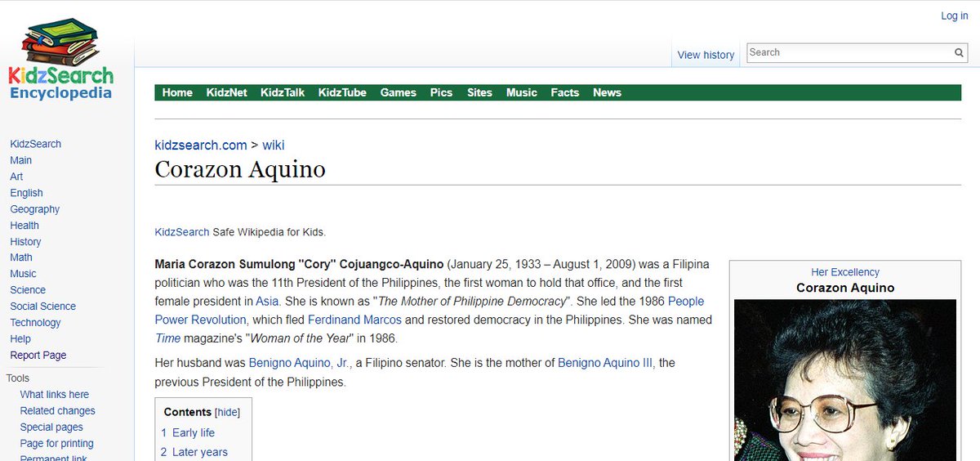Viewport: 980px width, 461px height.
Task: Follow the Benigno Aquino III link
Action: coord(605,363)
